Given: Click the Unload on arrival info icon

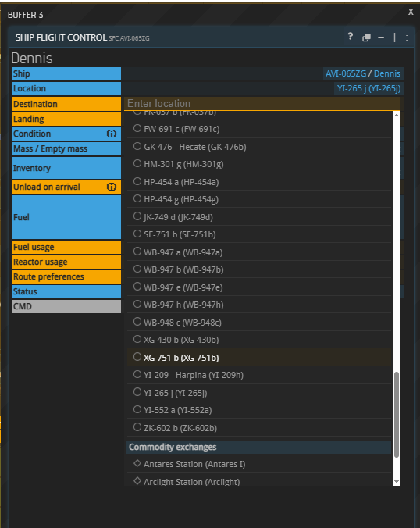Looking at the screenshot, I should click(x=112, y=187).
